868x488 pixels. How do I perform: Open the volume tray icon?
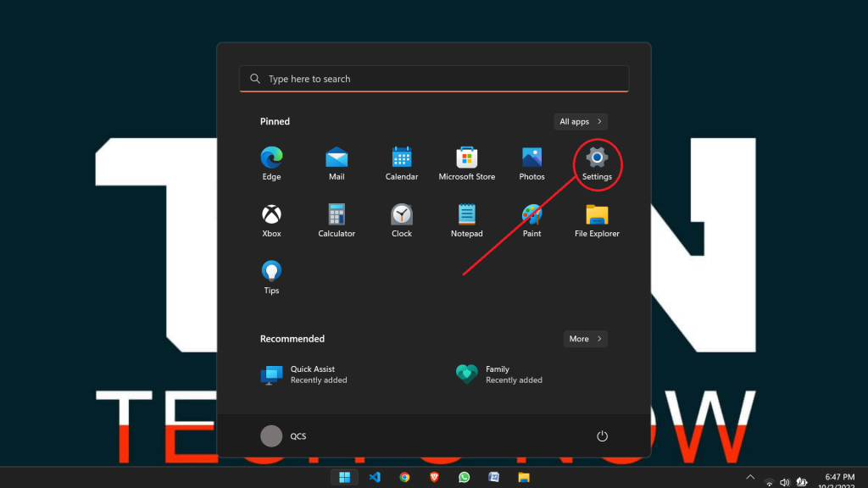point(785,482)
